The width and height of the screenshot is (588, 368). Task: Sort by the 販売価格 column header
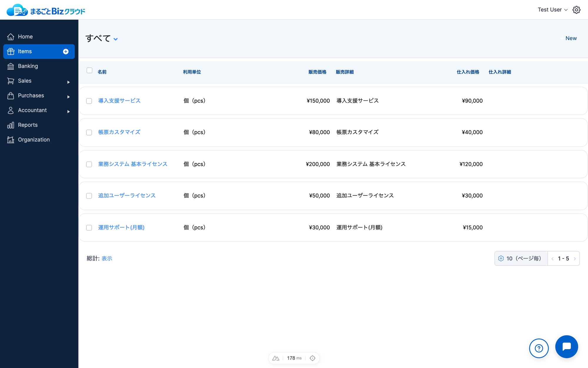point(317,72)
